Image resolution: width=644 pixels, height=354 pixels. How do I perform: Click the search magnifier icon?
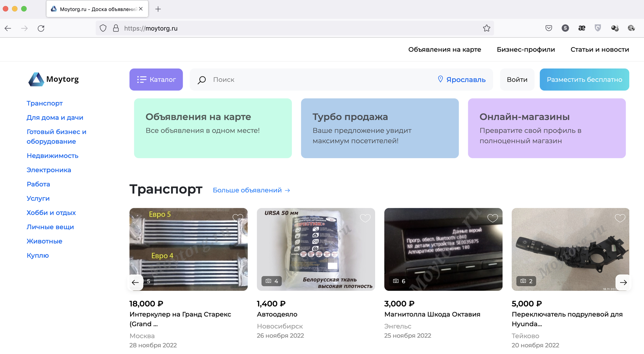pyautogui.click(x=202, y=80)
